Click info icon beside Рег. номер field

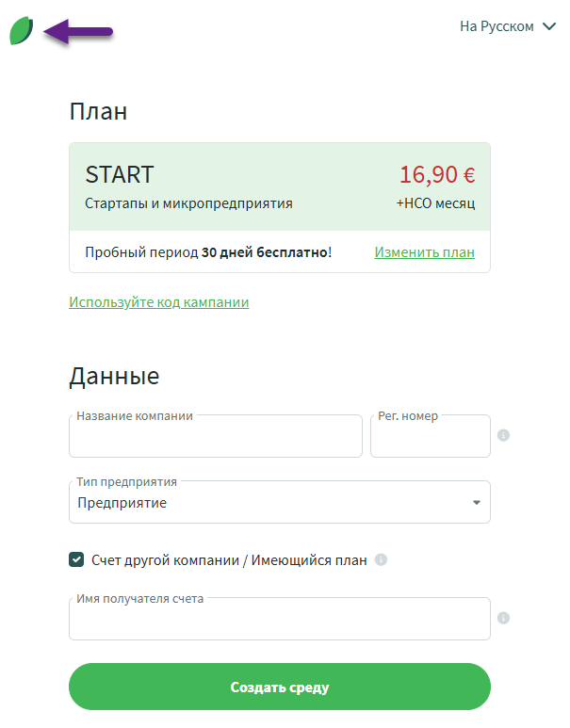tap(503, 436)
